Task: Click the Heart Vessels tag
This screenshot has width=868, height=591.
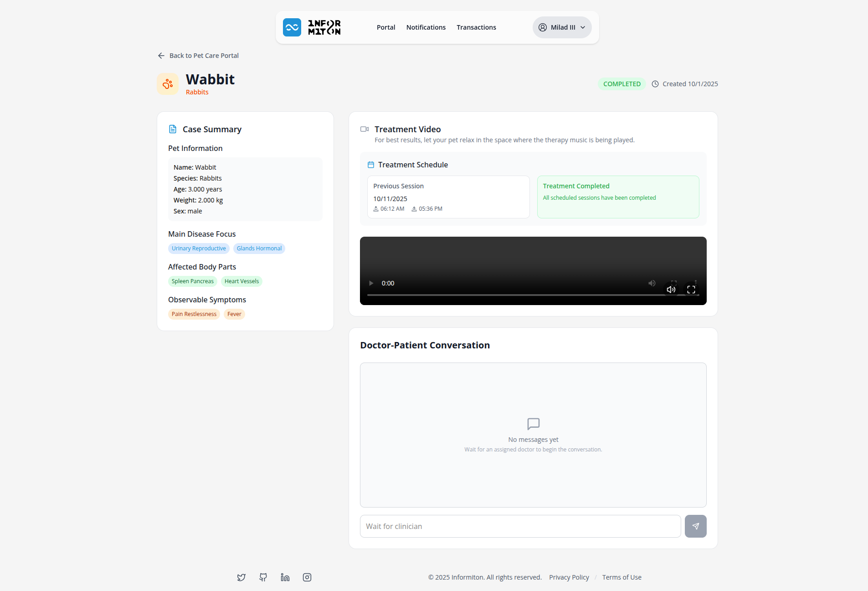Action: [241, 281]
